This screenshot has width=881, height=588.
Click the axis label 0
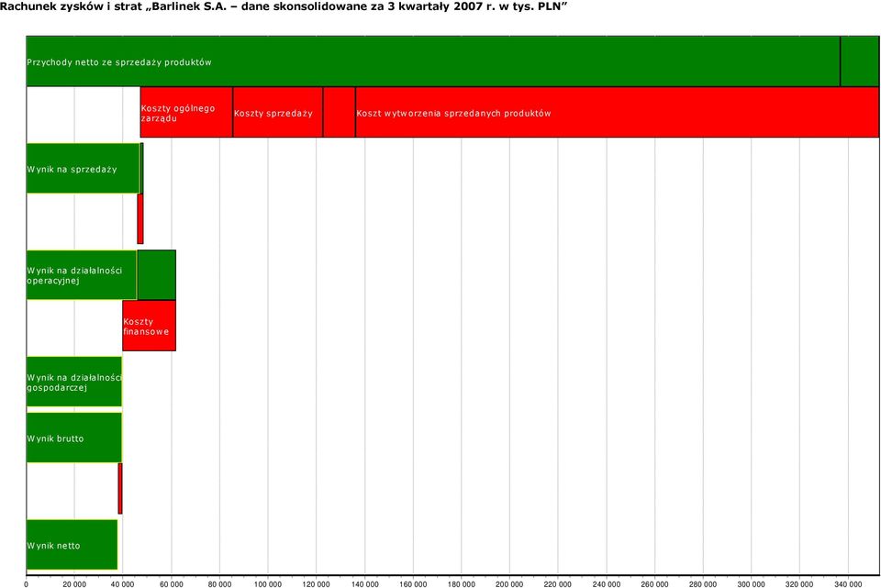pos(27,584)
